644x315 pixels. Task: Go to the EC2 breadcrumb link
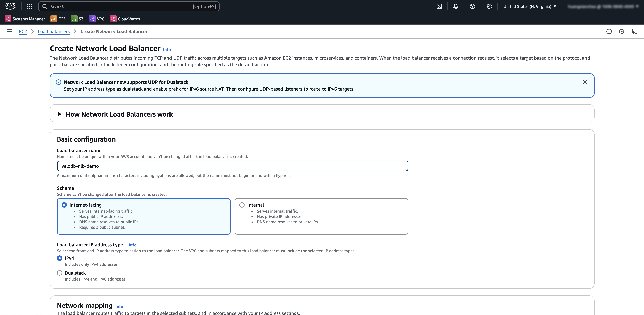click(x=23, y=31)
